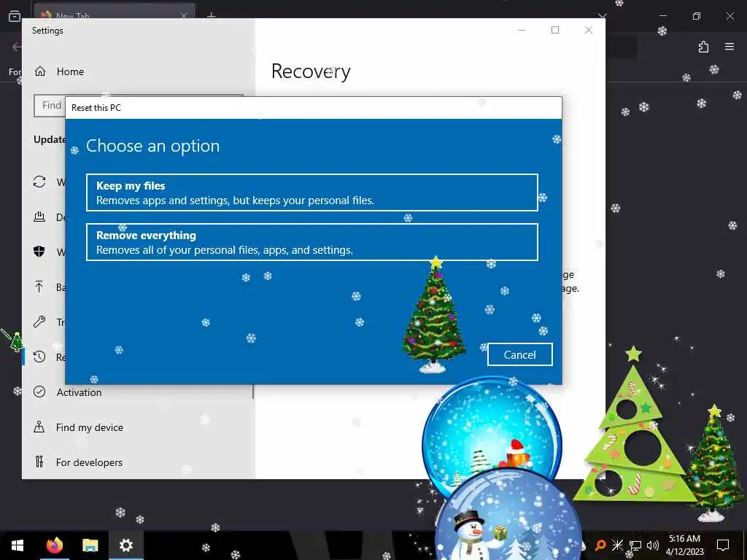Image resolution: width=747 pixels, height=560 pixels.
Task: Click the Reset this PC title text
Action: tap(96, 108)
